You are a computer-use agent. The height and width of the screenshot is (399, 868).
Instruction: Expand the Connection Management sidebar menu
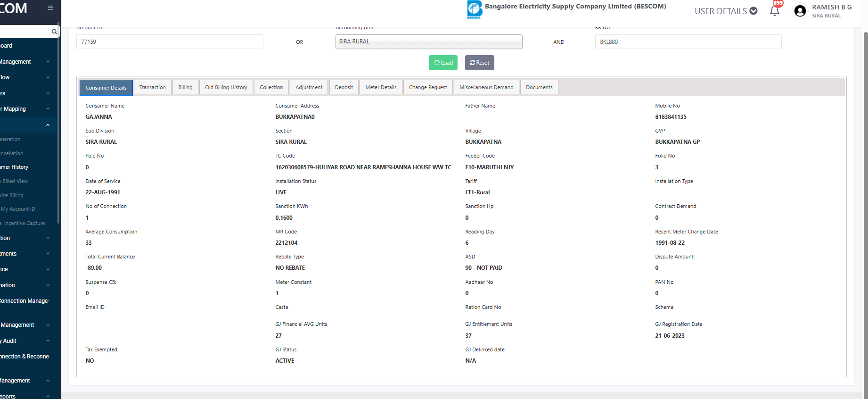(28, 301)
